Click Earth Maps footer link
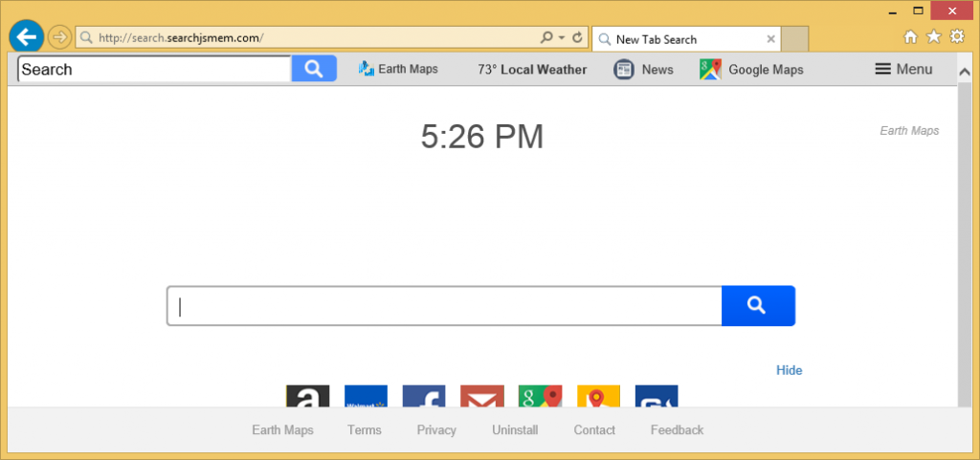The image size is (980, 460). tap(282, 430)
